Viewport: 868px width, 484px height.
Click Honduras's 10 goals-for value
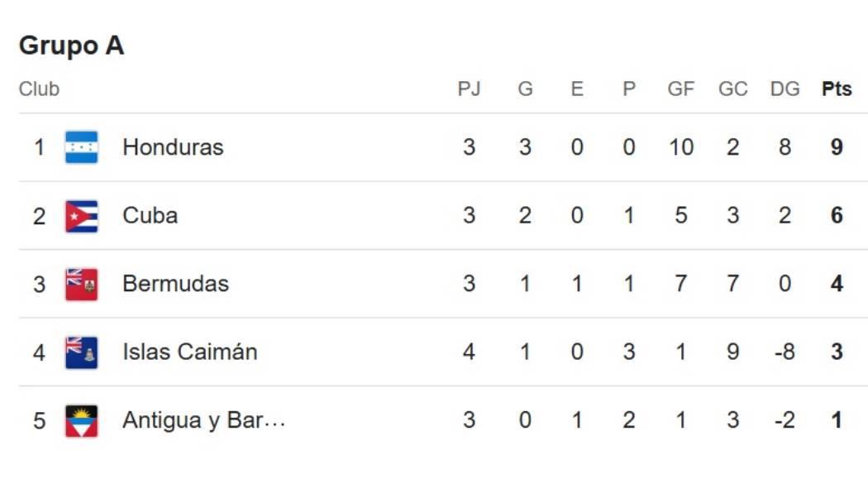tap(680, 147)
